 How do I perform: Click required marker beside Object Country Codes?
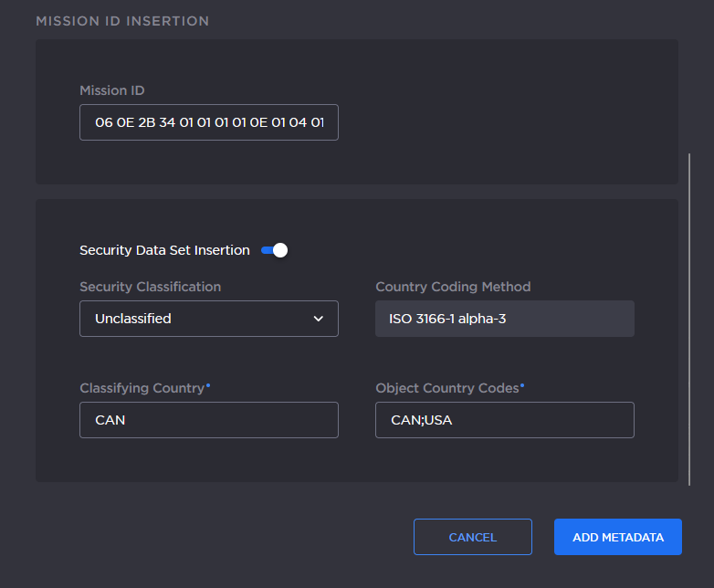tap(522, 385)
